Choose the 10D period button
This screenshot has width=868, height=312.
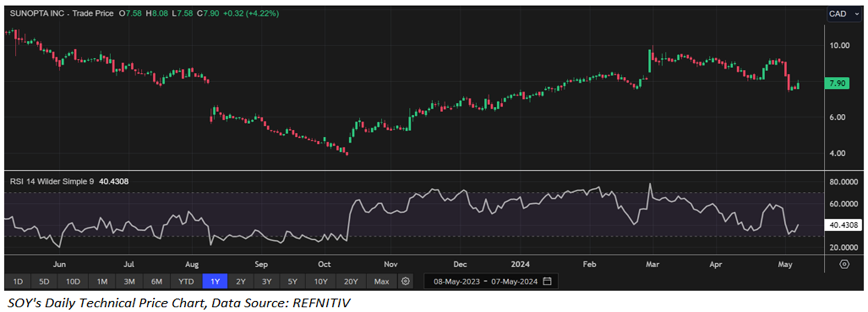[74, 281]
